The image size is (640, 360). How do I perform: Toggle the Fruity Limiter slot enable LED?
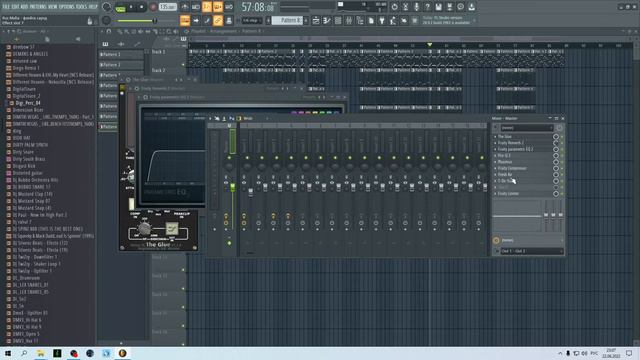click(x=562, y=193)
